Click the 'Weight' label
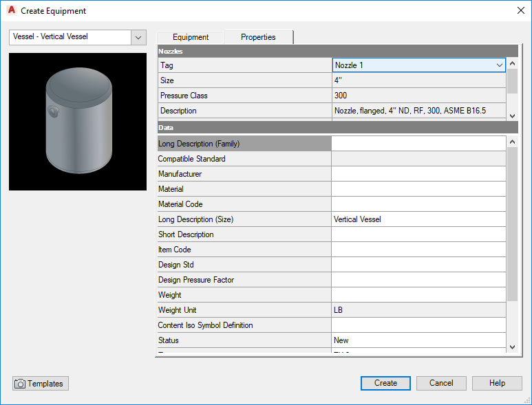Screen dimensions: 532x405 click(169, 295)
